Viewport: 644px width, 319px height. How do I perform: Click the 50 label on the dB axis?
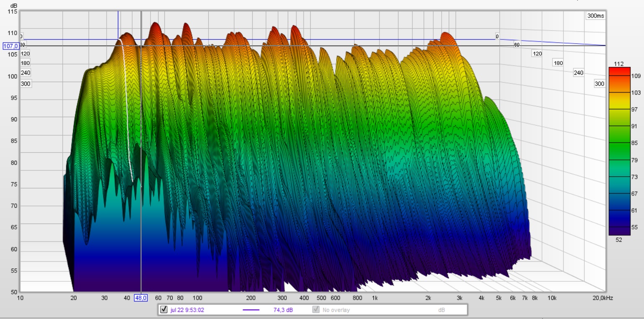click(x=14, y=292)
